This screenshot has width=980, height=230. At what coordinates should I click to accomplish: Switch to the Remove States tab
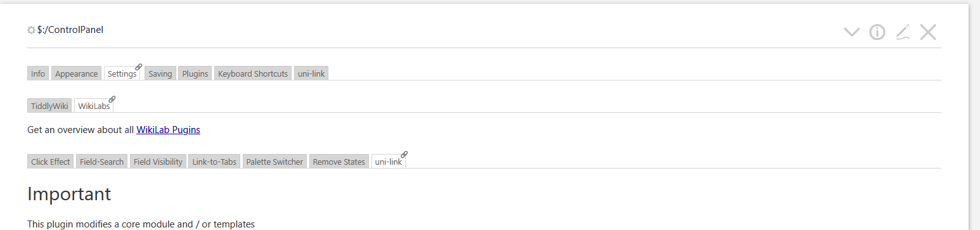click(x=339, y=162)
